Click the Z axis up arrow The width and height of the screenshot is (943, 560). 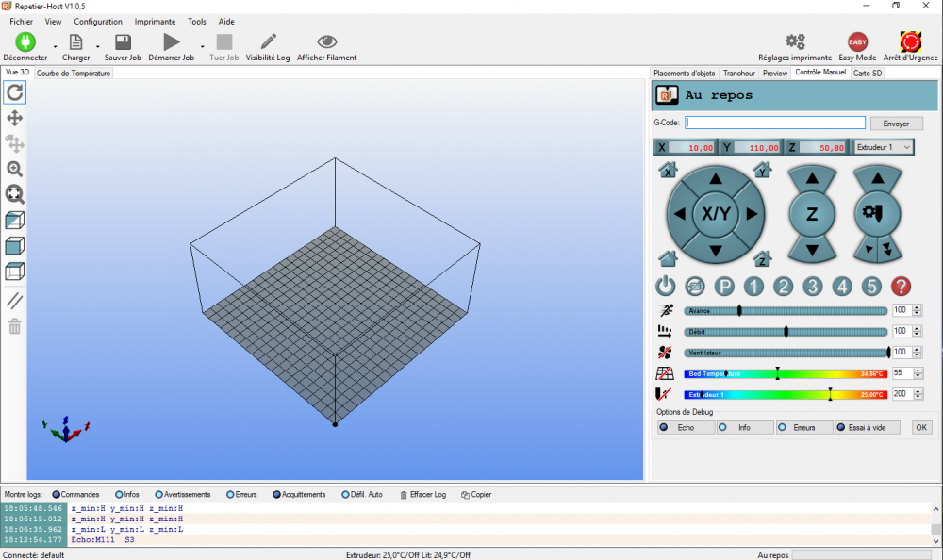point(812,178)
